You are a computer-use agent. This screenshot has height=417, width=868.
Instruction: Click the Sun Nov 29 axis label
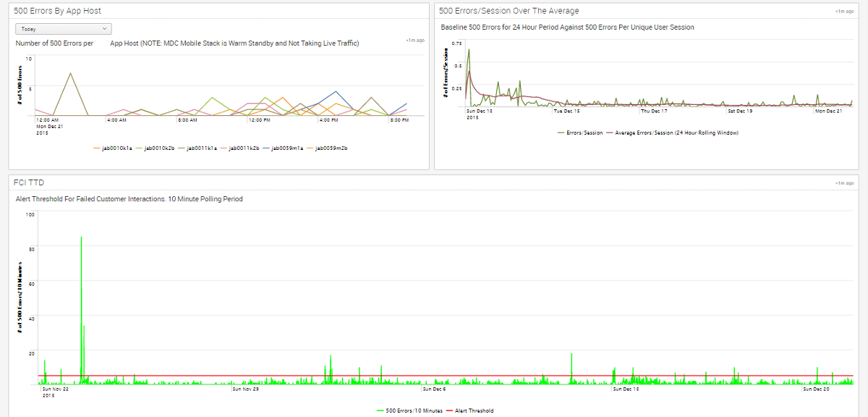click(244, 389)
